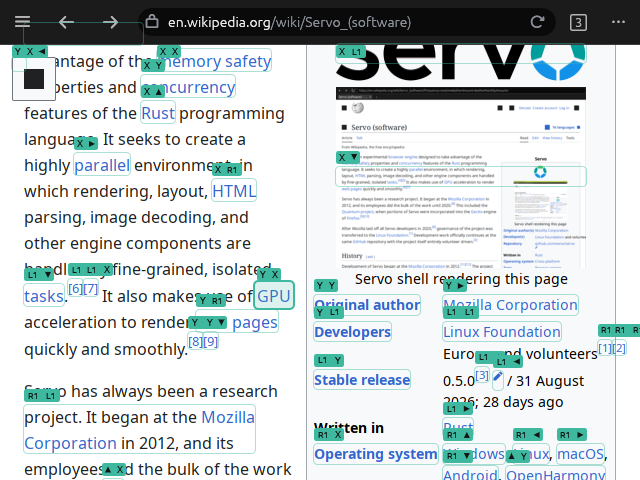Viewport: 640px width, 480px height.
Task: Open Mozilla Corporation link in research paragraph
Action: pyautogui.click(x=139, y=429)
